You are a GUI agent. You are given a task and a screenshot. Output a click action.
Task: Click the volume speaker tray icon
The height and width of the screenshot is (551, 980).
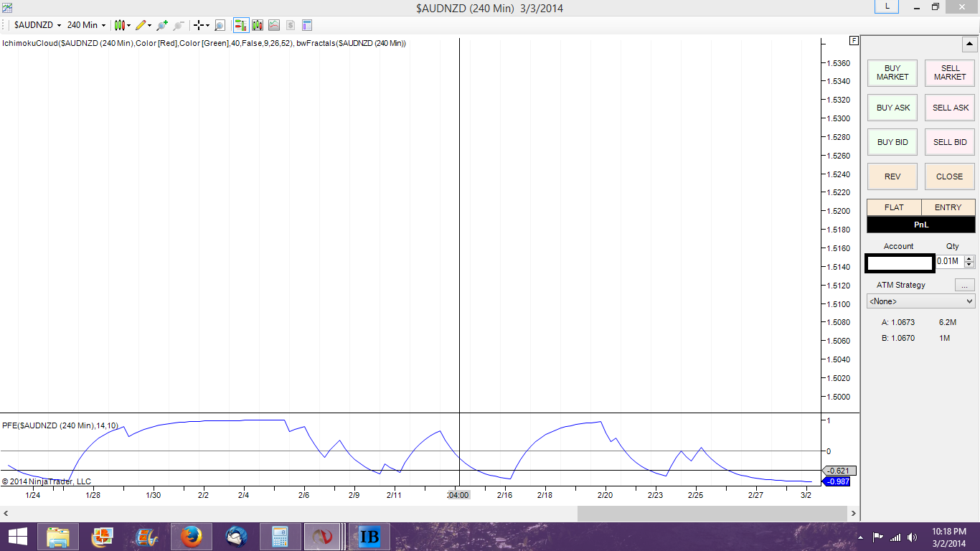[913, 537]
